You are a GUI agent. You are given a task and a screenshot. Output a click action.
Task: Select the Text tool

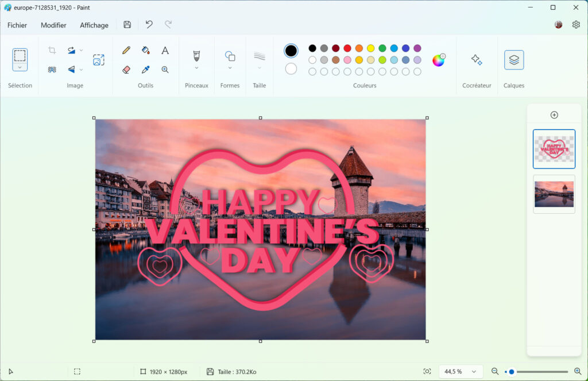coord(165,51)
